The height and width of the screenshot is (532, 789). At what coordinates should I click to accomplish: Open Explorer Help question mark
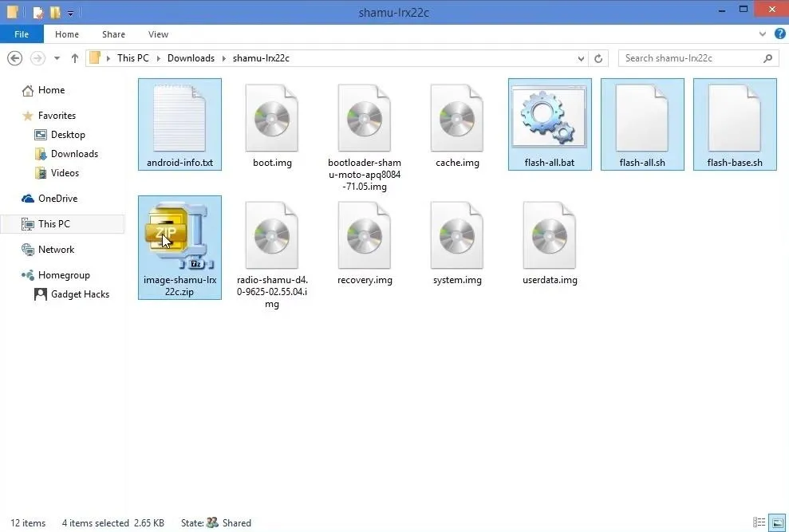(x=780, y=33)
